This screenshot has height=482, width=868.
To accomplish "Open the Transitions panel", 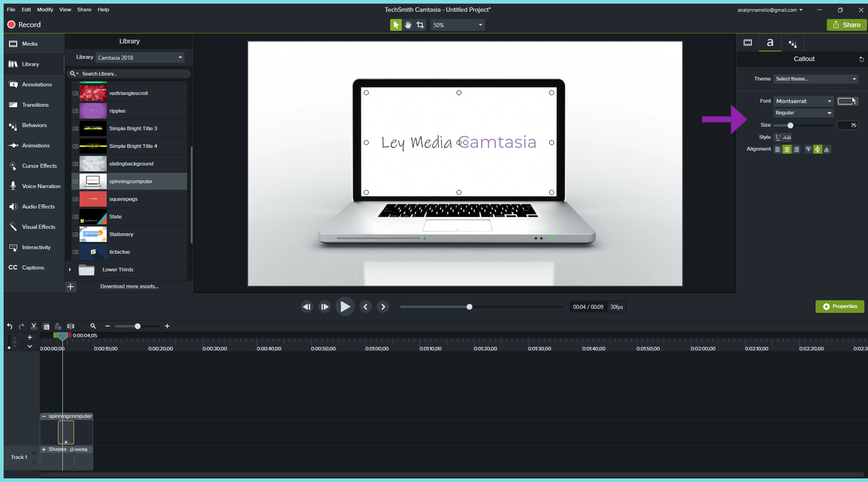I will (x=34, y=105).
